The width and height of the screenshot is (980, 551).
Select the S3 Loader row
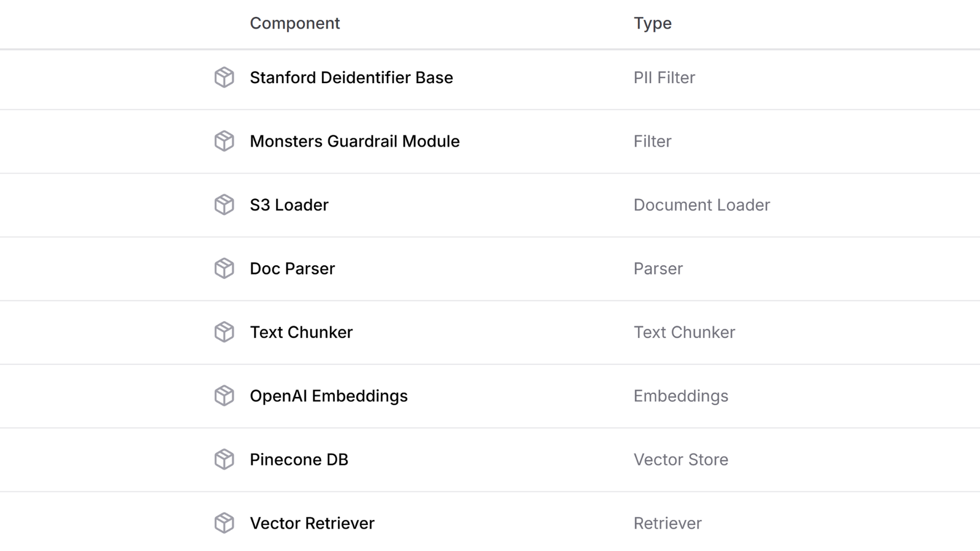point(289,205)
